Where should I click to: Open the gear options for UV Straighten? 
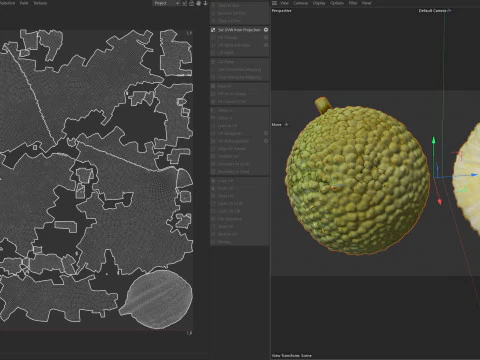(266, 133)
